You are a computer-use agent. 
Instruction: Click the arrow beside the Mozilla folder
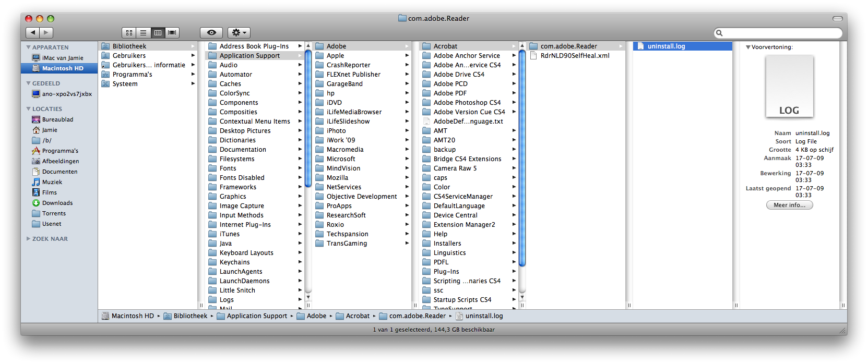tap(407, 178)
